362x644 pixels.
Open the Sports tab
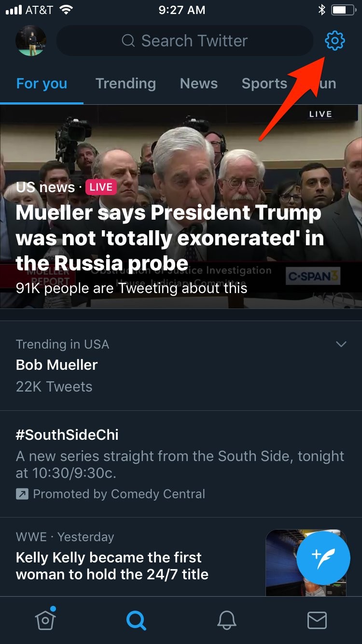click(264, 84)
